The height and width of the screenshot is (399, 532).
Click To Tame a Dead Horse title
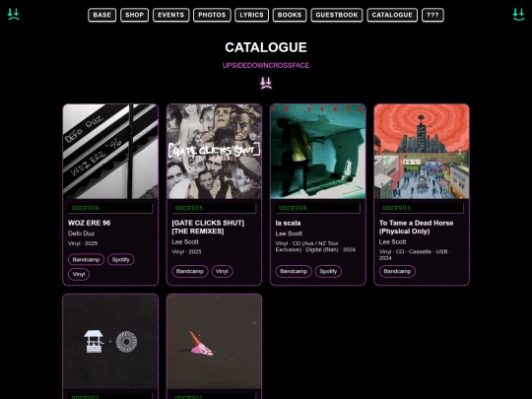pyautogui.click(x=417, y=227)
